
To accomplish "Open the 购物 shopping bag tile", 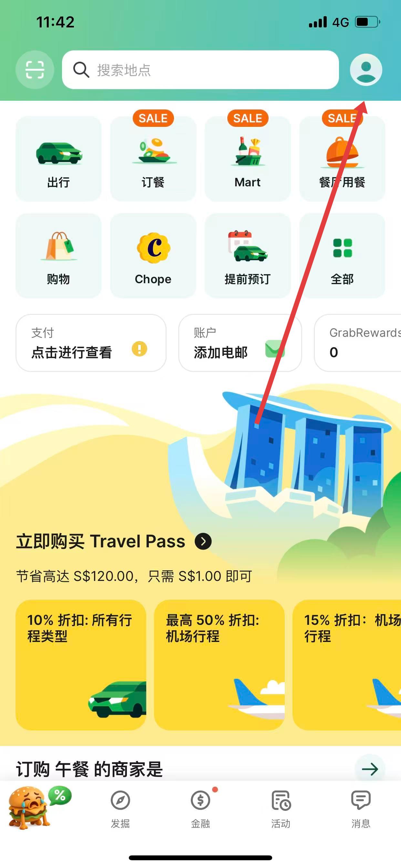I will coord(59,255).
